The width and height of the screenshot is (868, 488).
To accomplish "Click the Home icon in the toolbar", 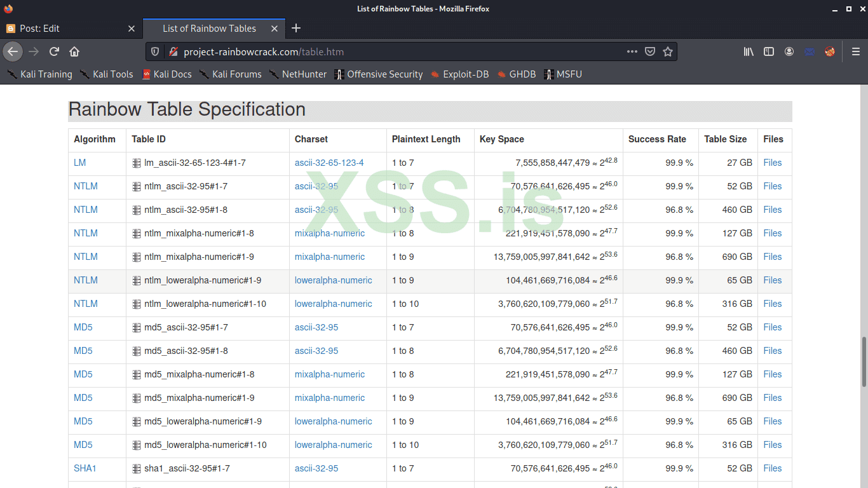I will tap(74, 51).
